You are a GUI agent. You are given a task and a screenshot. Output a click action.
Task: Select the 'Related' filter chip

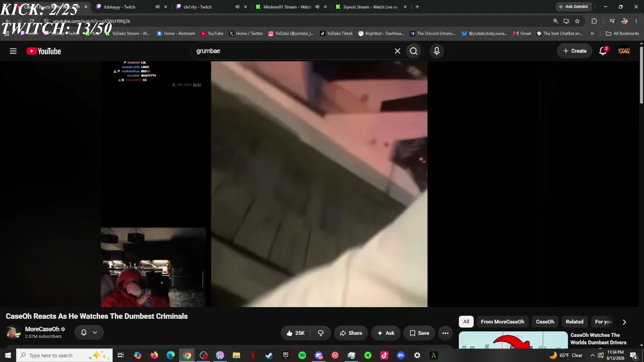[x=575, y=322]
